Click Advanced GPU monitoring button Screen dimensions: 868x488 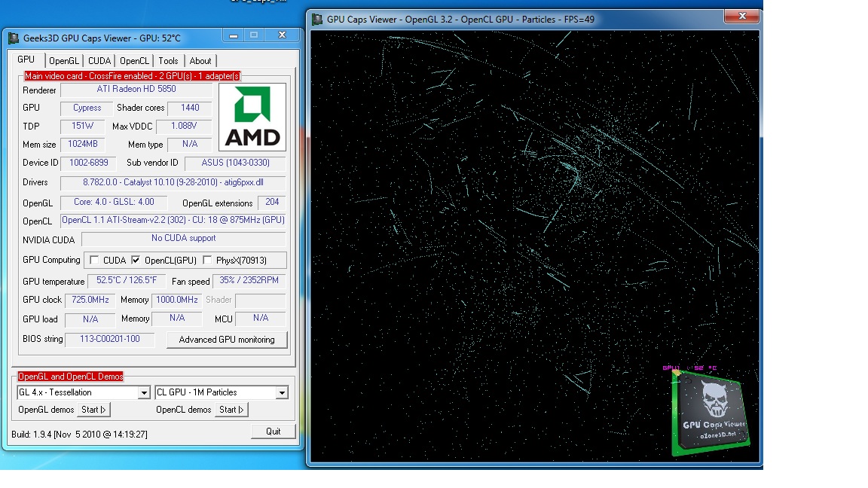tap(227, 340)
